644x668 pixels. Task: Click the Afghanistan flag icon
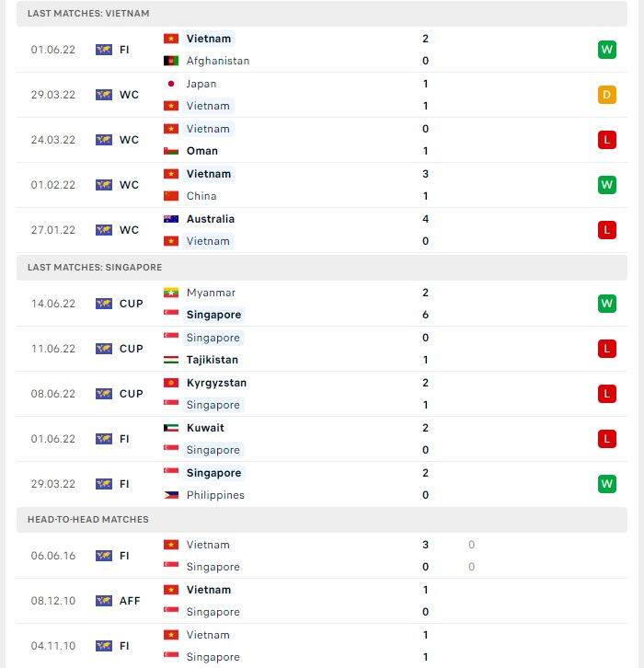click(171, 61)
